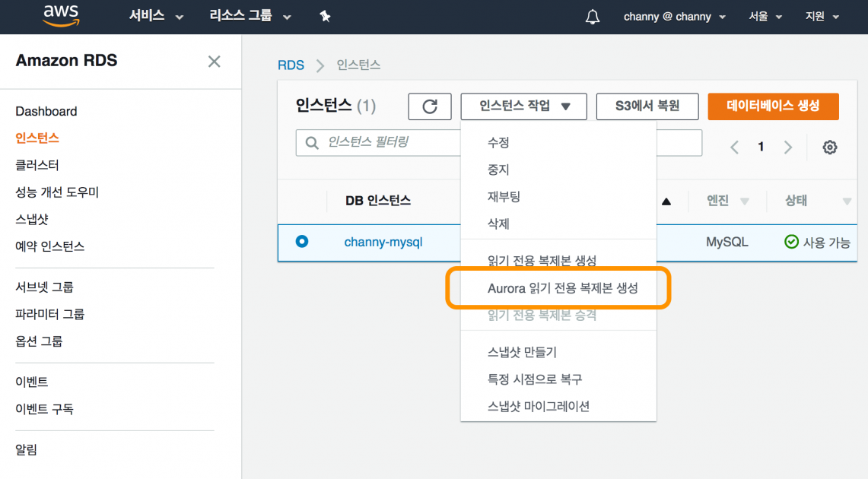
Task: Open the 서울 region selector
Action: pos(763,16)
